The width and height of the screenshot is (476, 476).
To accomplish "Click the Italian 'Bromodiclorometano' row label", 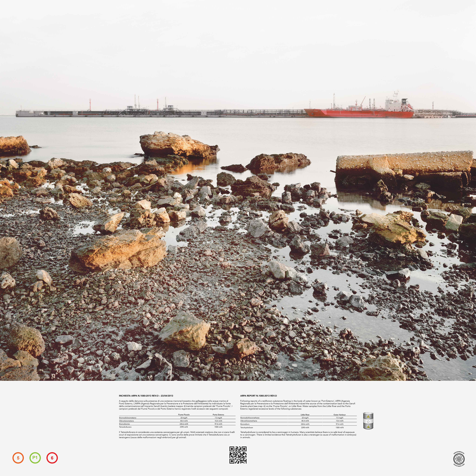I will 128,418.
